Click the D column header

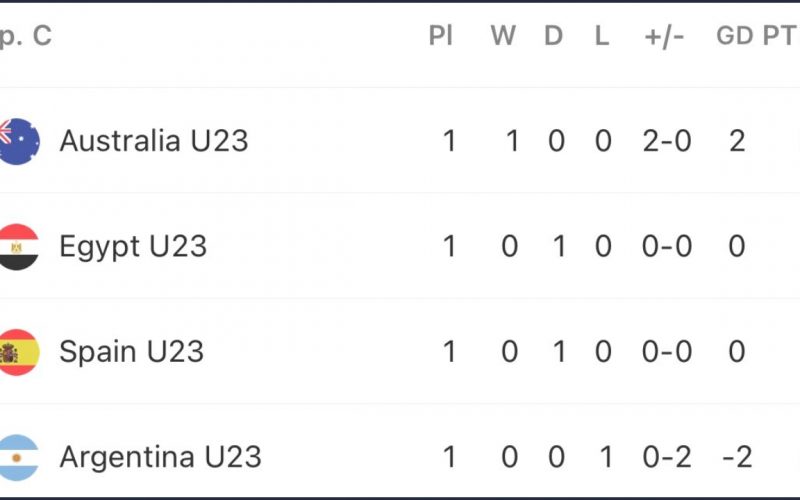(554, 36)
